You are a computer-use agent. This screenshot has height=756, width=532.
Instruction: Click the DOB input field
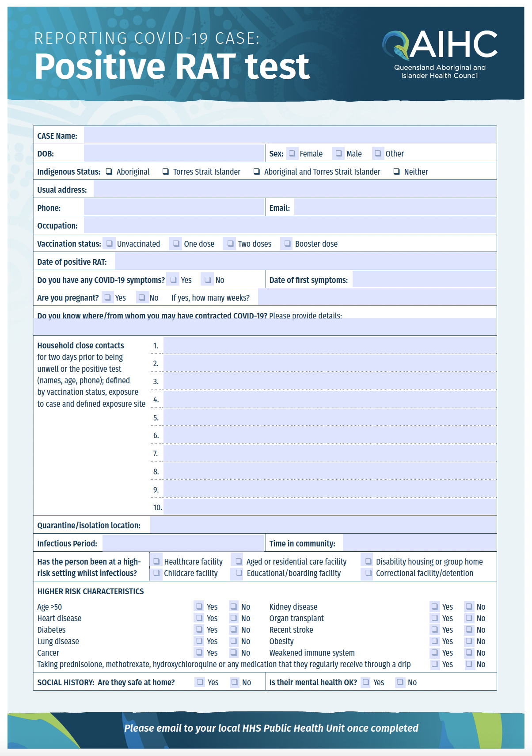pyautogui.click(x=174, y=153)
